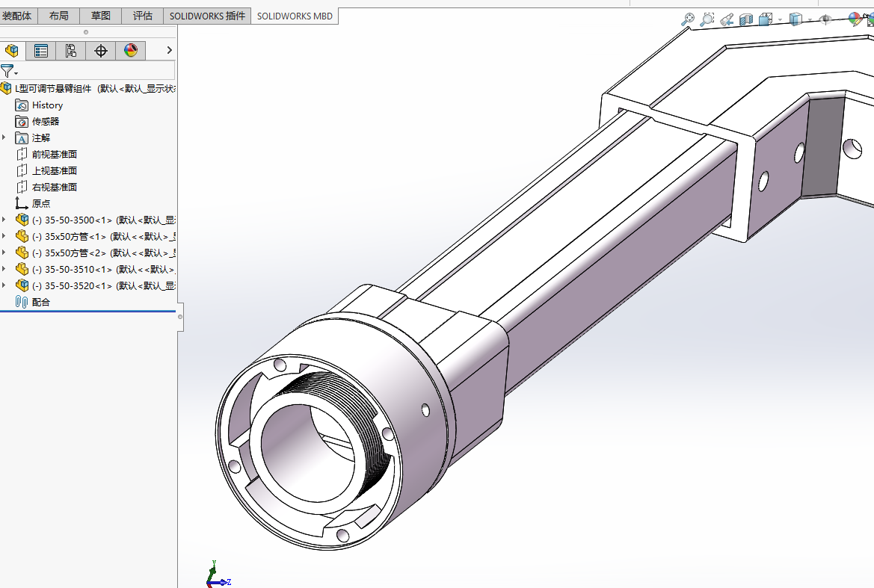Select the 上视基准面 plane
Screen dimensions: 874x588
point(46,170)
